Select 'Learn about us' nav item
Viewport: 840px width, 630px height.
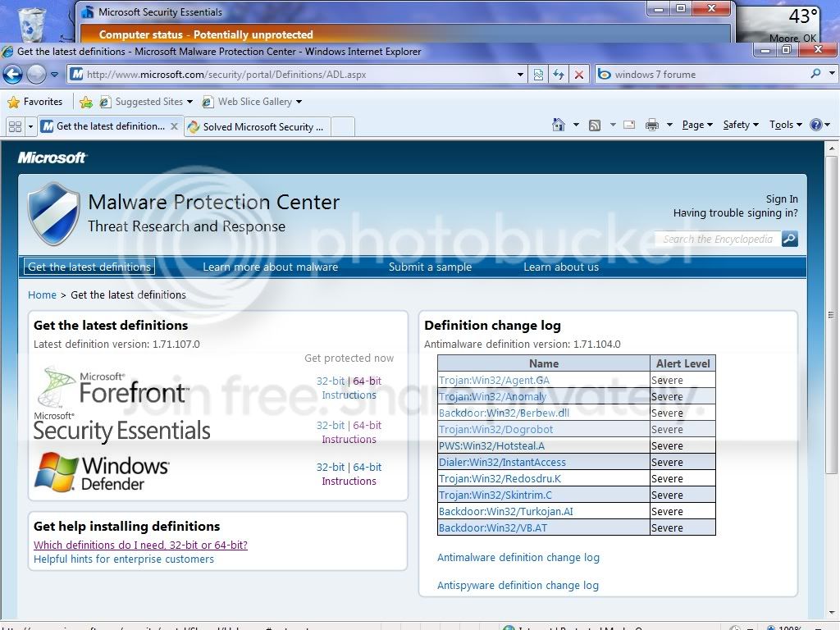pyautogui.click(x=561, y=267)
